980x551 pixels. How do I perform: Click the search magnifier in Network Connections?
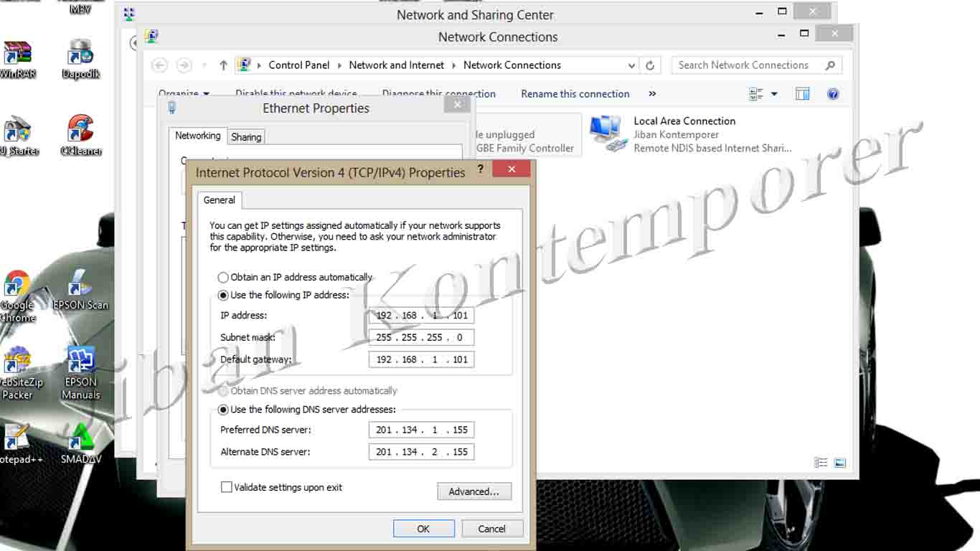pos(830,65)
